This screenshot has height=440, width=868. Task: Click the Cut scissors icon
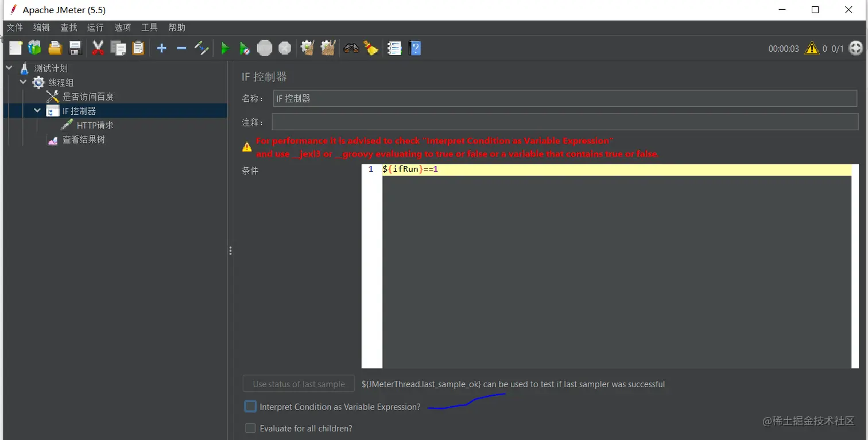(98, 48)
